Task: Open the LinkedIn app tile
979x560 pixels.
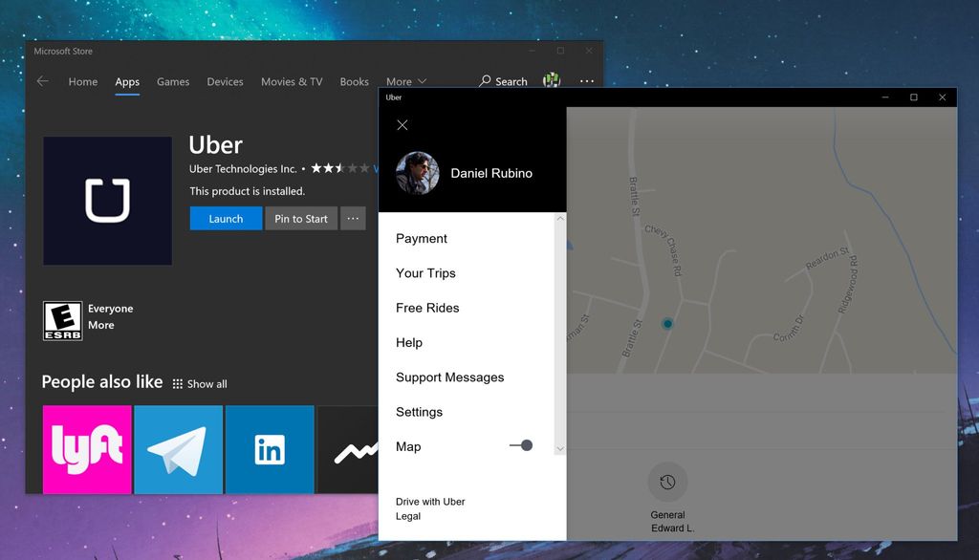Action: [x=269, y=449]
